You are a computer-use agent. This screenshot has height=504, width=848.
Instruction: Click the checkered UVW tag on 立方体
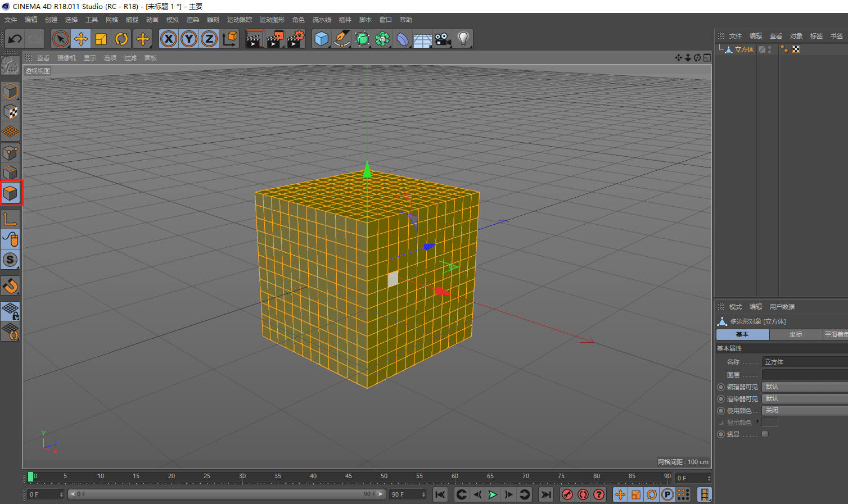click(796, 49)
